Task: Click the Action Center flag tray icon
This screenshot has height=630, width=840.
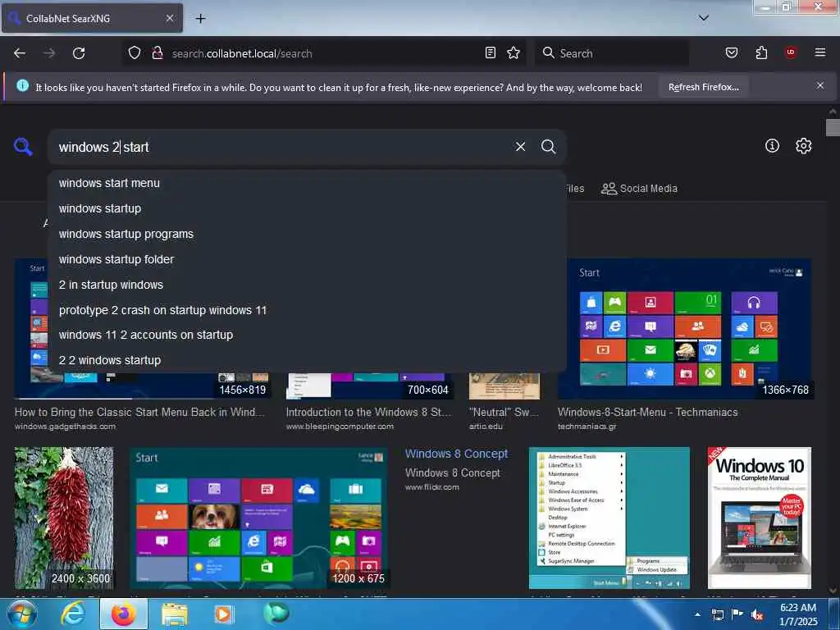Action: coord(737,614)
